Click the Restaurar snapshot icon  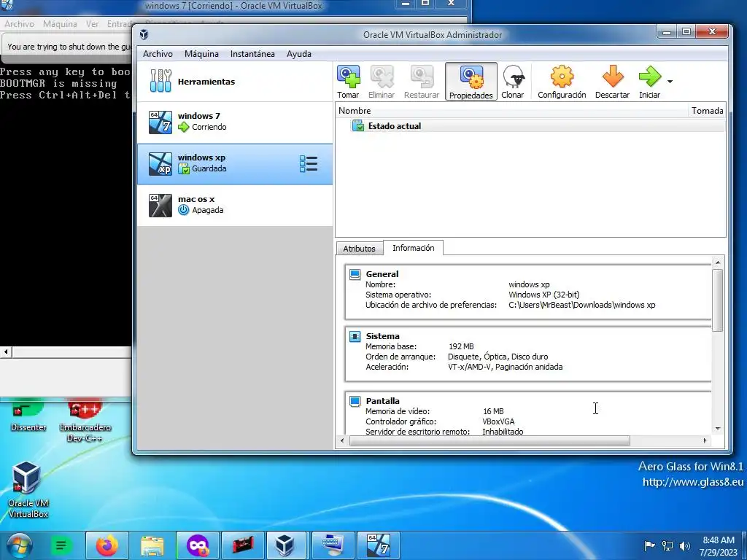(x=422, y=82)
